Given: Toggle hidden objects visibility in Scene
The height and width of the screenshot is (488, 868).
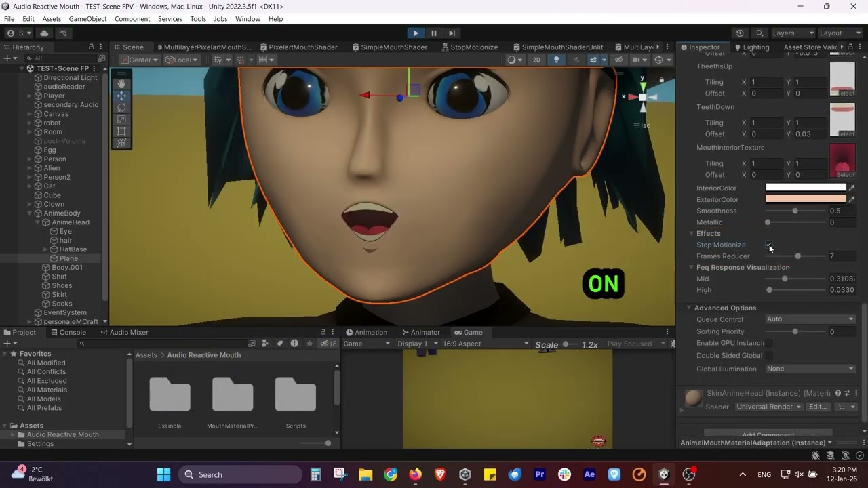Looking at the screenshot, I should click(x=618, y=60).
